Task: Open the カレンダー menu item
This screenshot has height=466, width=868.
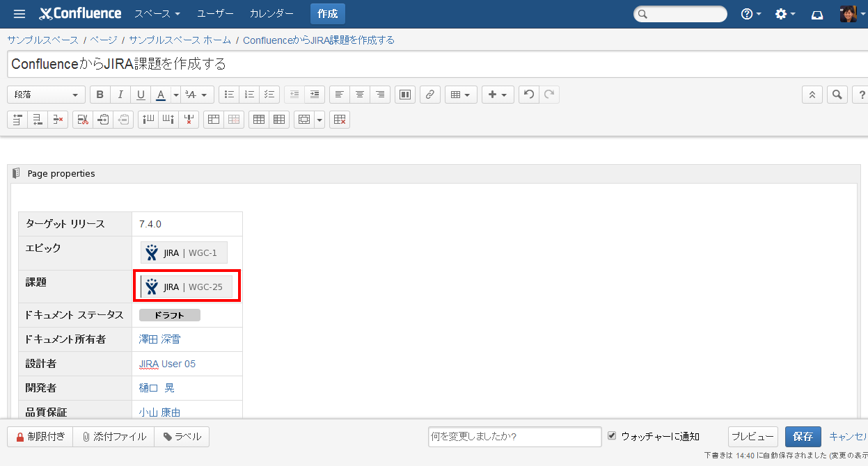Action: click(271, 14)
